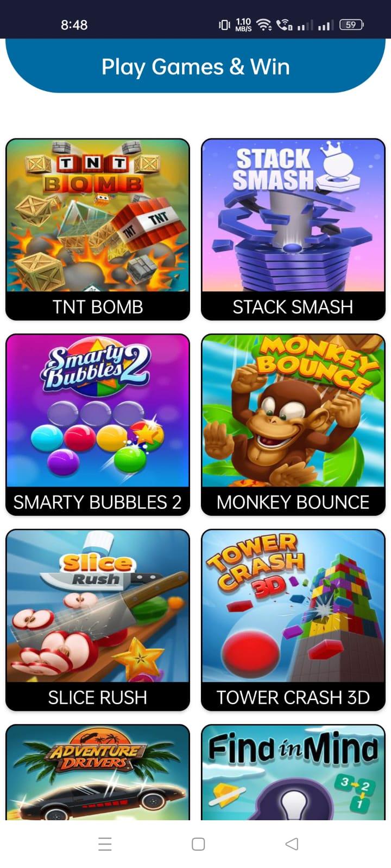Launch Smarty Bubbles 2 game artwork
The image size is (391, 868).
[x=98, y=411]
